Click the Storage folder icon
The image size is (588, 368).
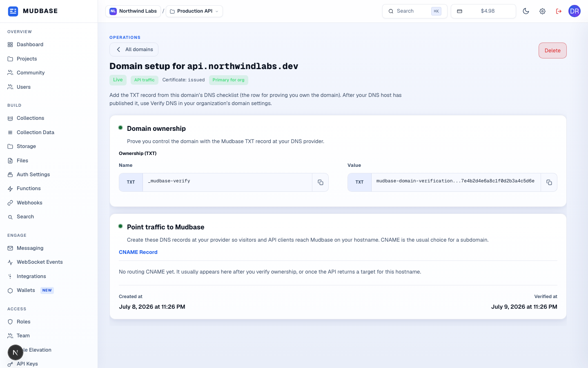[10, 146]
